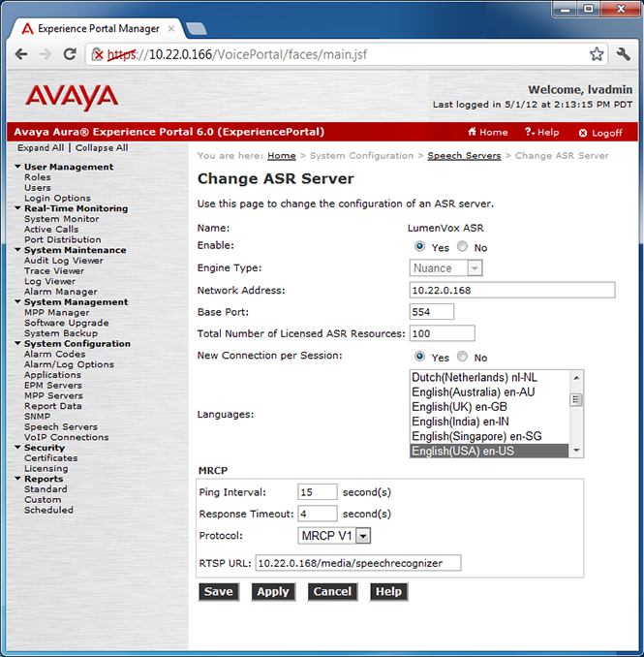644x657 pixels.
Task: Open Speech Servers in sidebar
Action: 61,427
